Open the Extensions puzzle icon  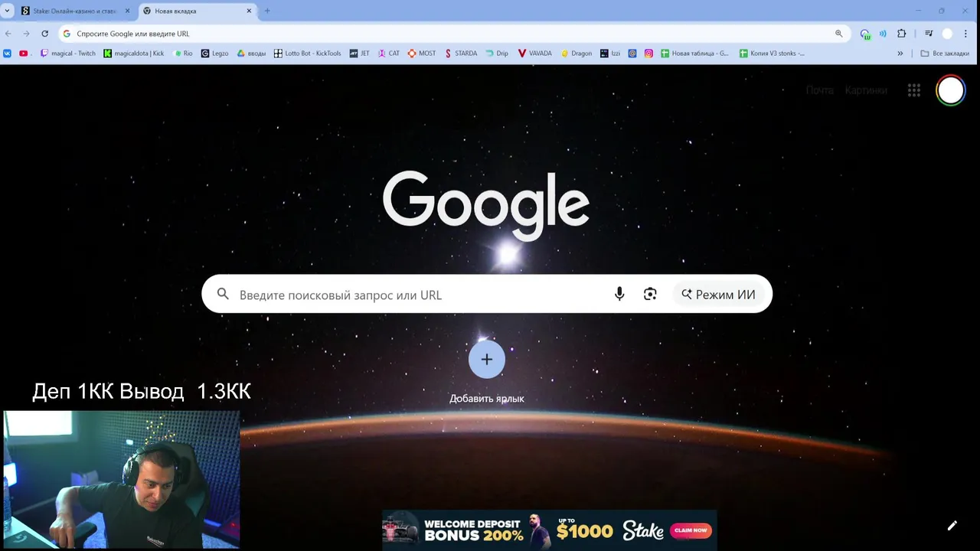(x=901, y=34)
